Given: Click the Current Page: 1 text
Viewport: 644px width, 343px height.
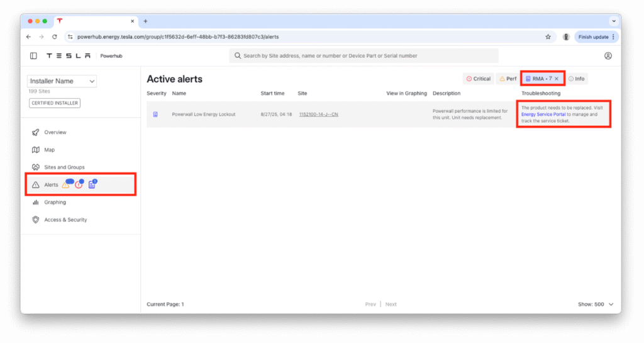Looking at the screenshot, I should [165, 305].
